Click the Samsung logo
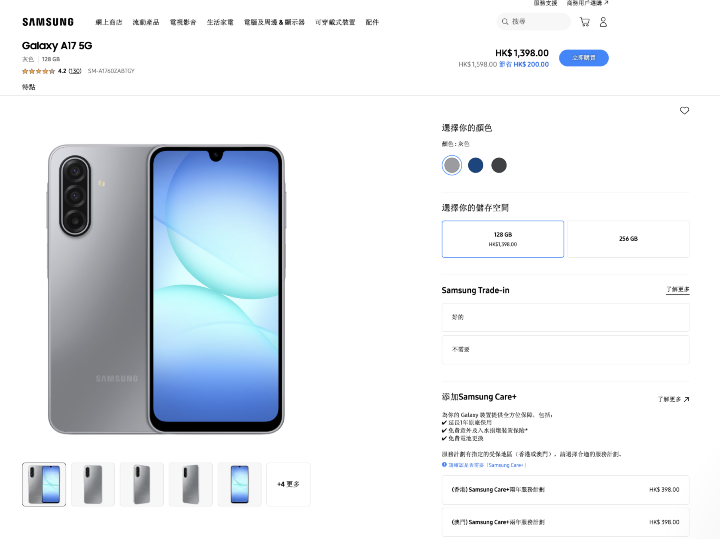 click(48, 22)
